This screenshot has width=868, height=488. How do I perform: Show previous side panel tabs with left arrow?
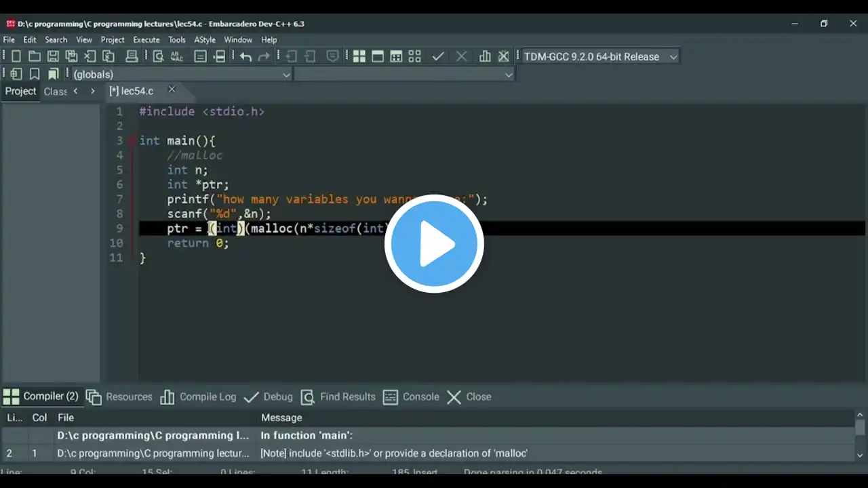point(75,91)
